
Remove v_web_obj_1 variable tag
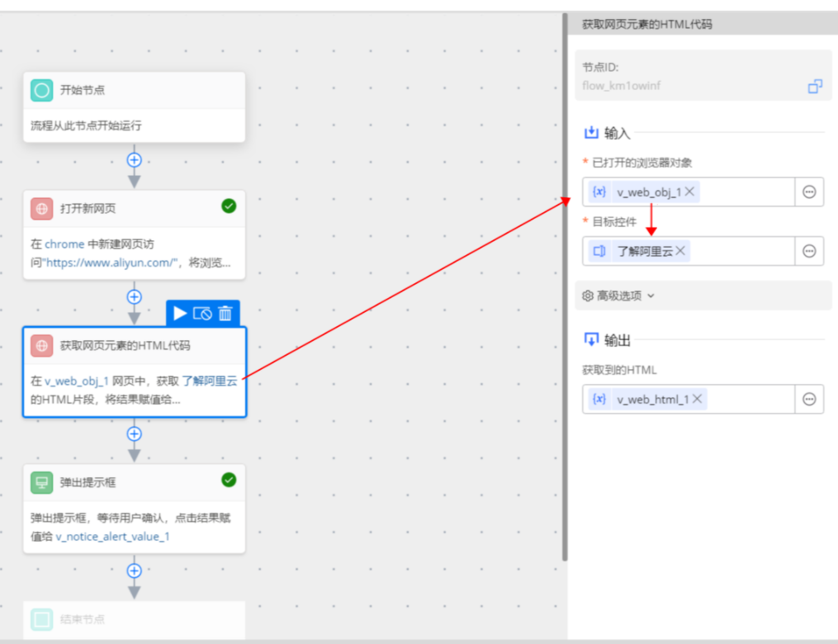[x=690, y=192]
